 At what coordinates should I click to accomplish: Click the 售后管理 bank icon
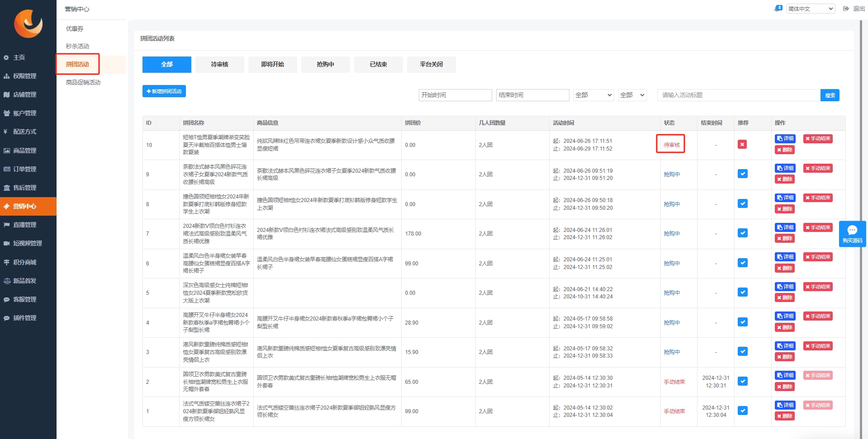(6, 188)
